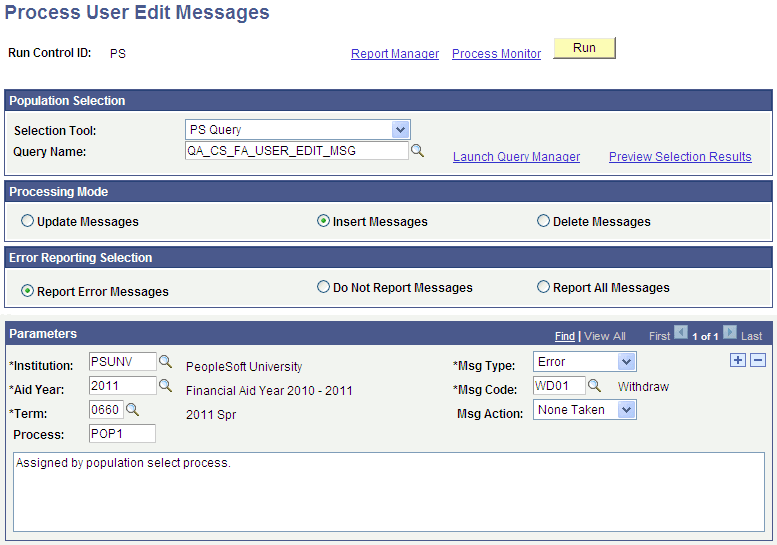Open Msg Code lookup magnifier
The width and height of the screenshot is (777, 545).
pyautogui.click(x=594, y=385)
